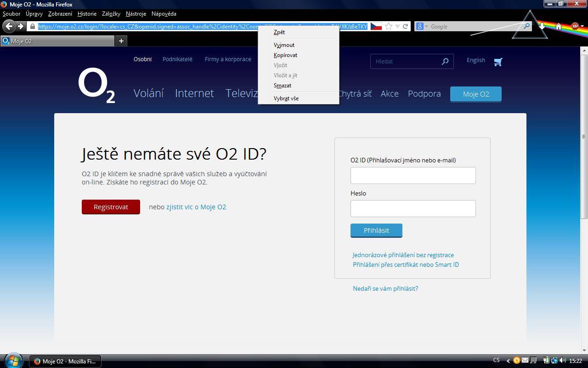Click the O2 logo
Screen dimensions: 588x368
pos(96,85)
